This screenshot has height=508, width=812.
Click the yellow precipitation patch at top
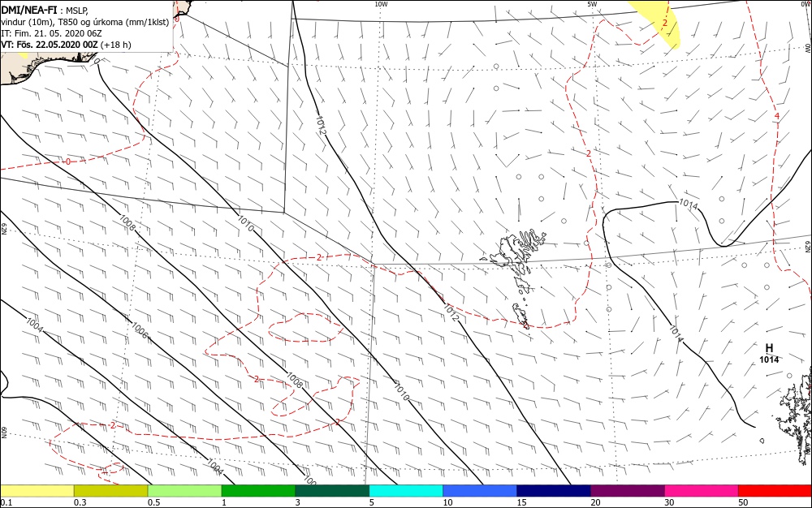point(658,22)
